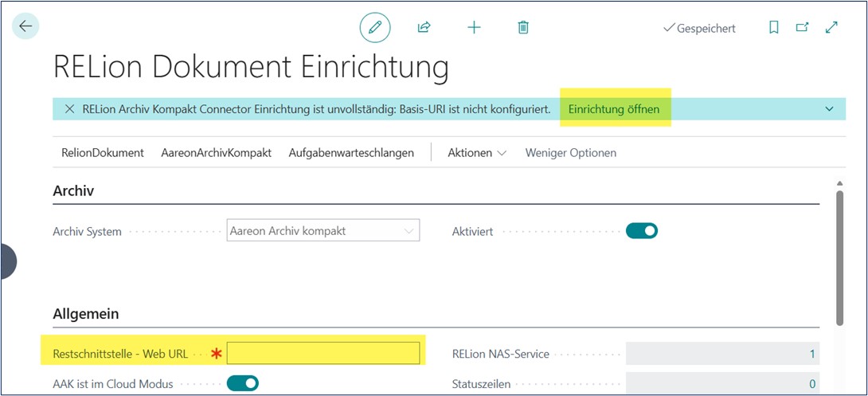Open the Aufgabenwarteschlangen menu
The width and height of the screenshot is (868, 396).
pos(351,153)
